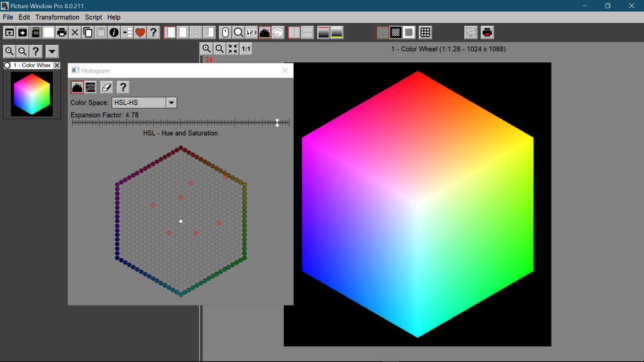The height and width of the screenshot is (362, 644).
Task: Show the grid overlay icon
Action: tap(425, 33)
